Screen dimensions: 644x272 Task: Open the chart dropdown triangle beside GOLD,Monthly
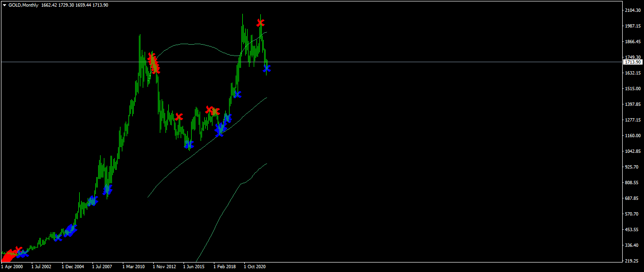click(x=5, y=5)
